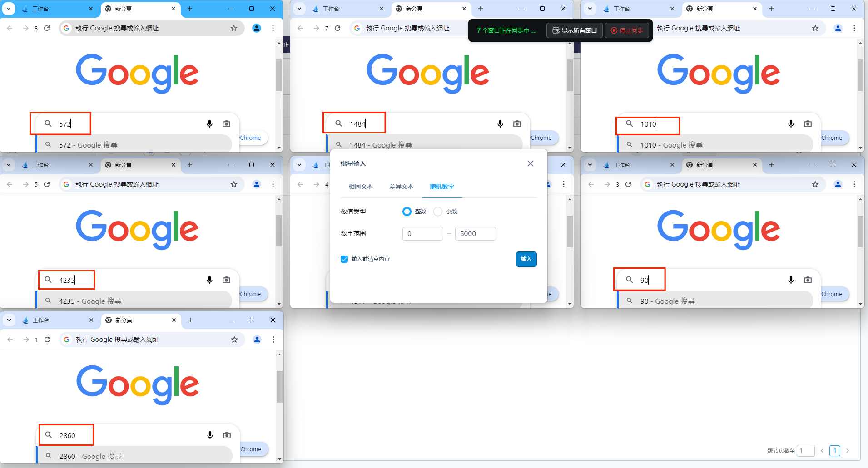
Task: Expand tab search dropdown in window 5
Action: [x=9, y=165]
